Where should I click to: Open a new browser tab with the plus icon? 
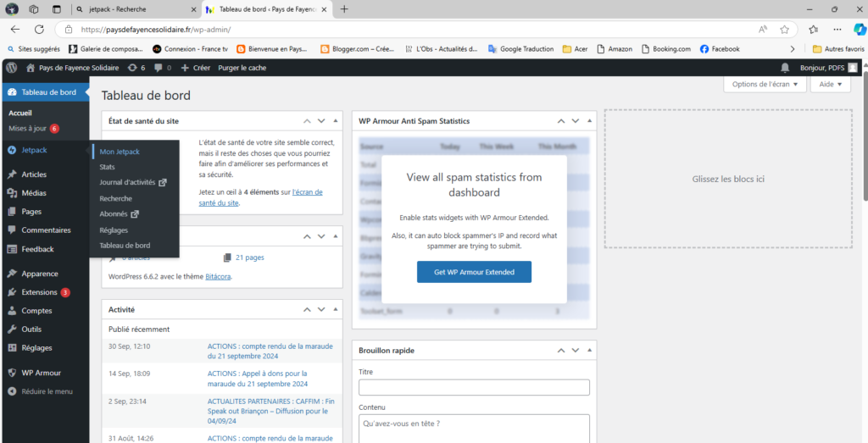click(x=344, y=9)
